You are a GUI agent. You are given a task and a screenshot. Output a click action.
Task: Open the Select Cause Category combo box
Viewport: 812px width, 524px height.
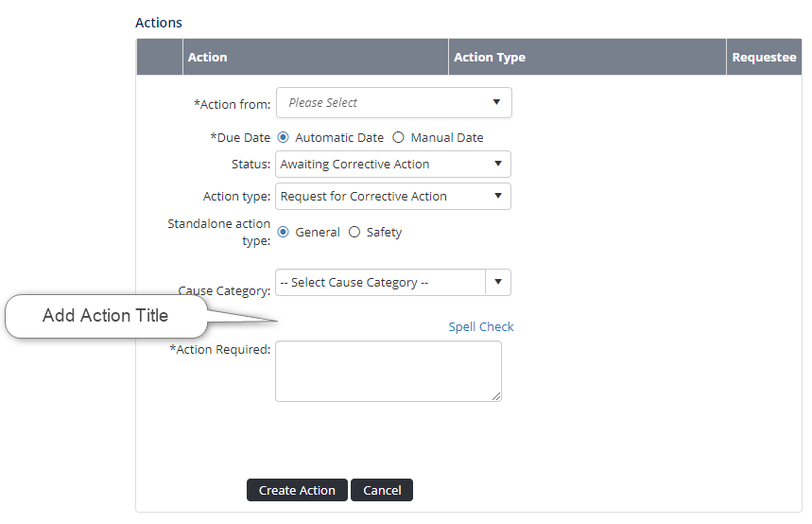[x=393, y=282]
